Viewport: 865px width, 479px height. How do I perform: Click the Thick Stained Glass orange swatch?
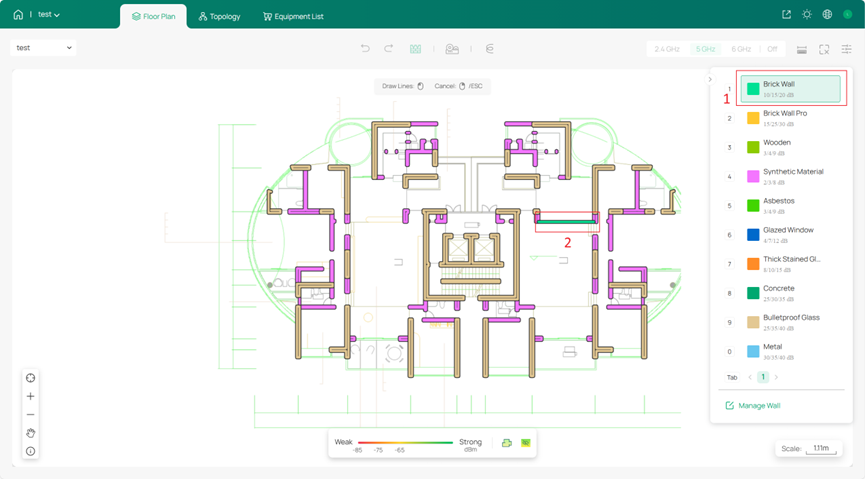coord(753,264)
